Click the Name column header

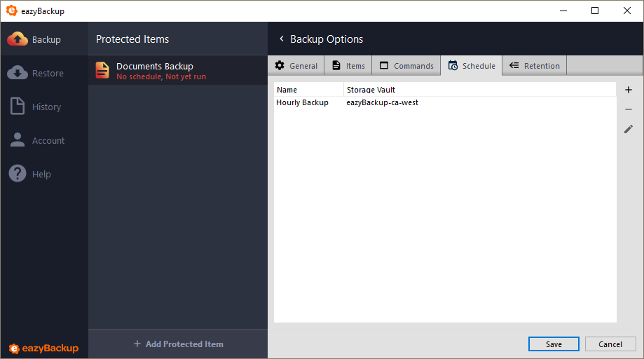click(309, 90)
